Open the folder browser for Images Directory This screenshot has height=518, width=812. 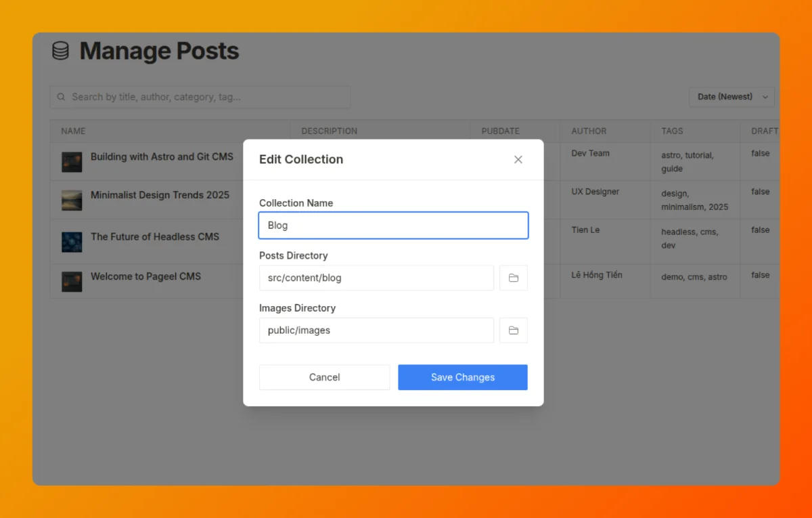(x=514, y=330)
